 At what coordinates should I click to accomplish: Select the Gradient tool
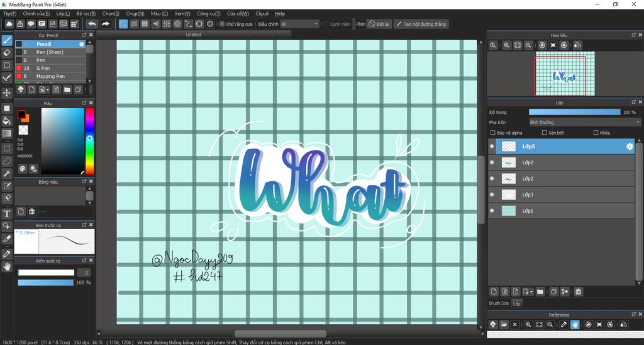(6, 133)
